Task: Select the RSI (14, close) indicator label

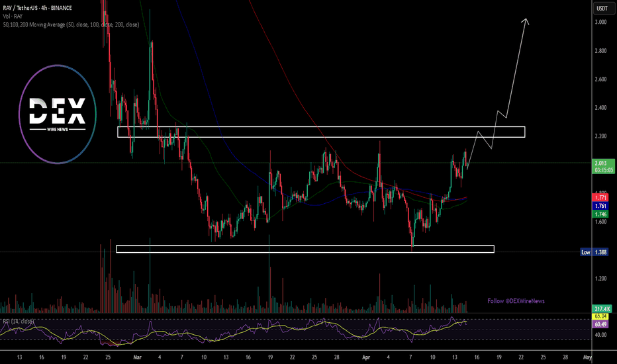Action: pyautogui.click(x=19, y=322)
